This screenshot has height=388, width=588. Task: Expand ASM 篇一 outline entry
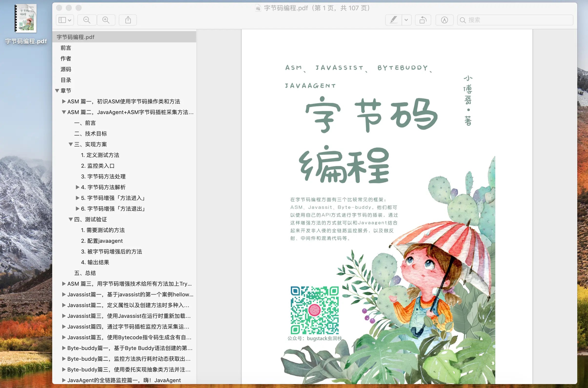click(64, 101)
